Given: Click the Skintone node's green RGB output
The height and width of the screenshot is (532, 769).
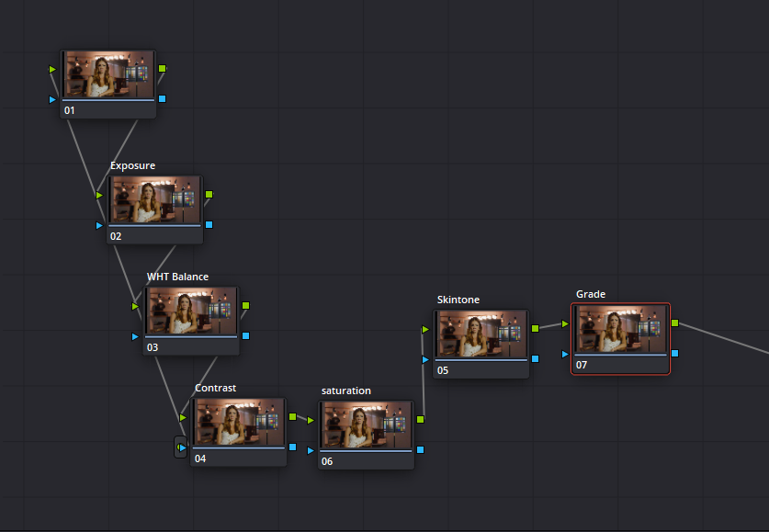Looking at the screenshot, I should pos(535,329).
